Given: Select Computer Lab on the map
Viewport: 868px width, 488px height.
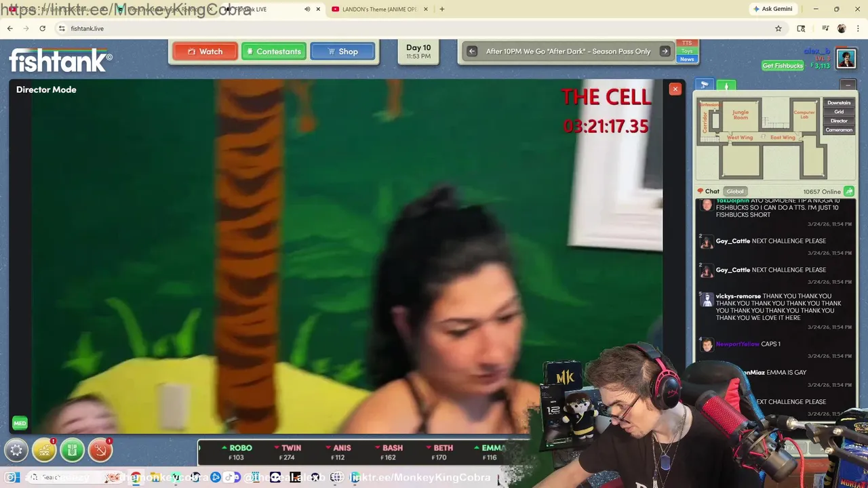Looking at the screenshot, I should pos(804,115).
